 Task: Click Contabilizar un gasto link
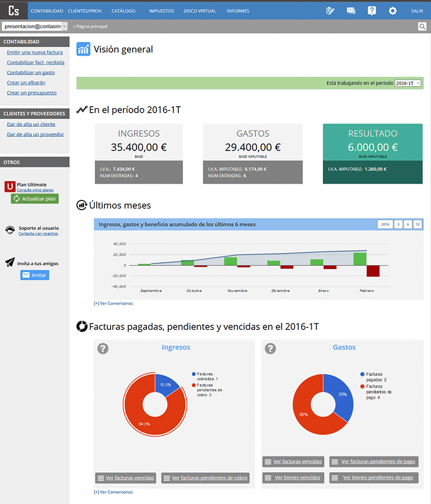tap(31, 73)
